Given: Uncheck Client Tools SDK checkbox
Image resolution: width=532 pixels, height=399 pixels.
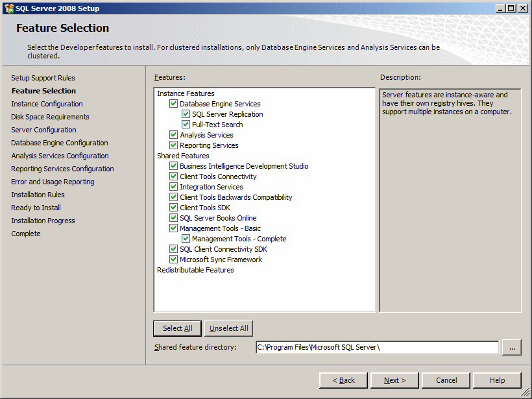Looking at the screenshot, I should pos(173,208).
